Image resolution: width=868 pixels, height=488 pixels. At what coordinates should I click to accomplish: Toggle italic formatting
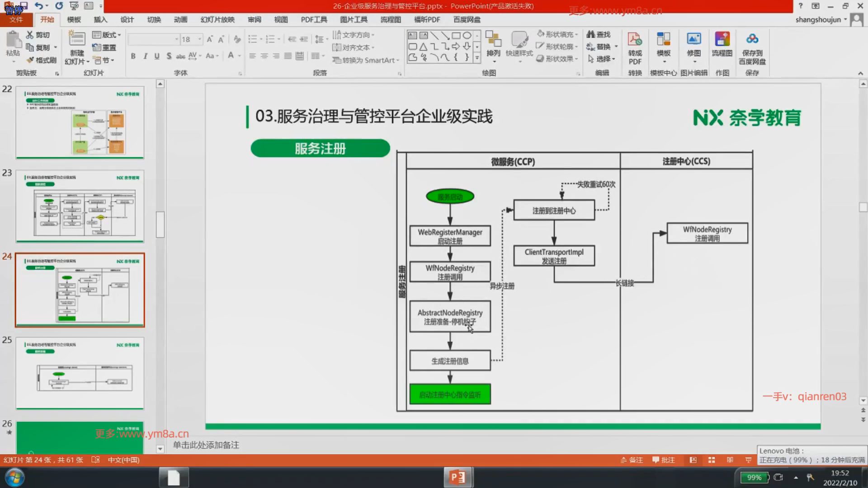[x=145, y=56]
